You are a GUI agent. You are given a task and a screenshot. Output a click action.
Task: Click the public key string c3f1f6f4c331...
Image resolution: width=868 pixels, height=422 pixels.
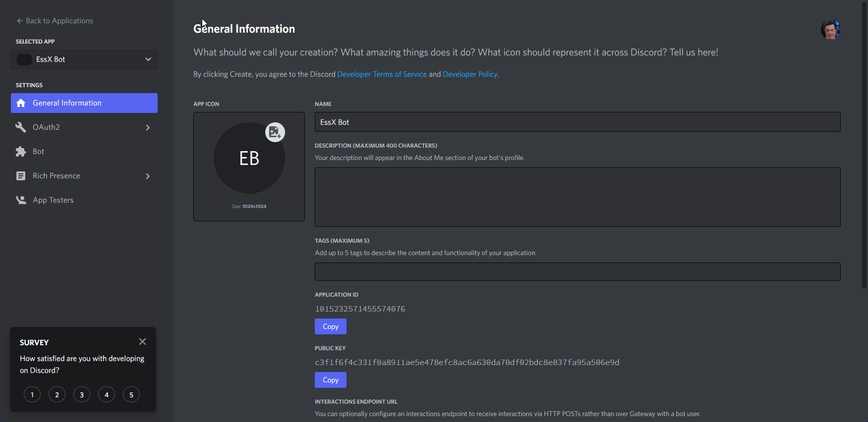467,363
